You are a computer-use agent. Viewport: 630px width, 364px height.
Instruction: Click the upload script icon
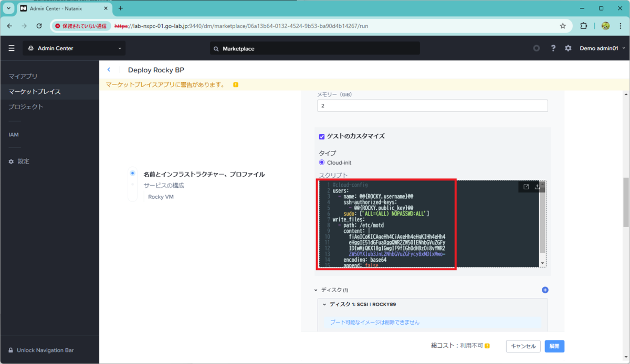537,187
